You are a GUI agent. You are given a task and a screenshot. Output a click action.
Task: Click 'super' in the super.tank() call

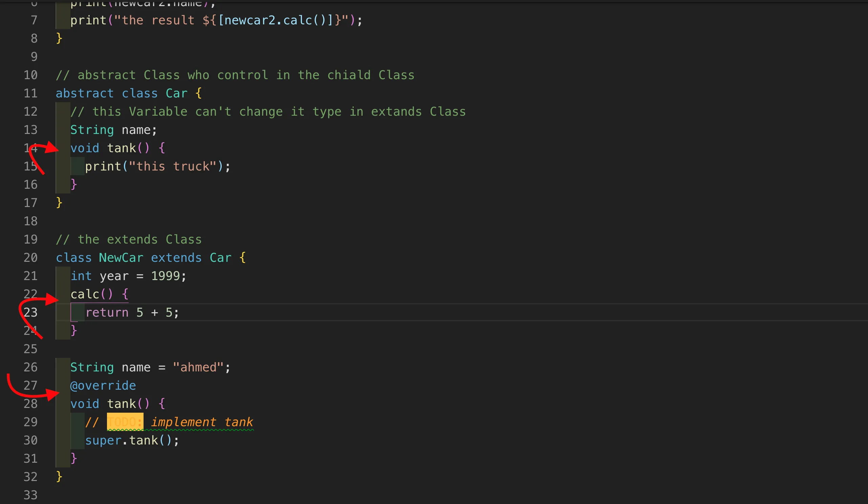pyautogui.click(x=103, y=440)
